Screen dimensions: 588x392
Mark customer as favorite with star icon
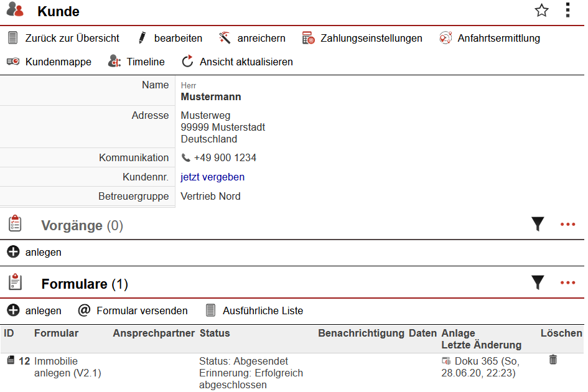coord(541,11)
